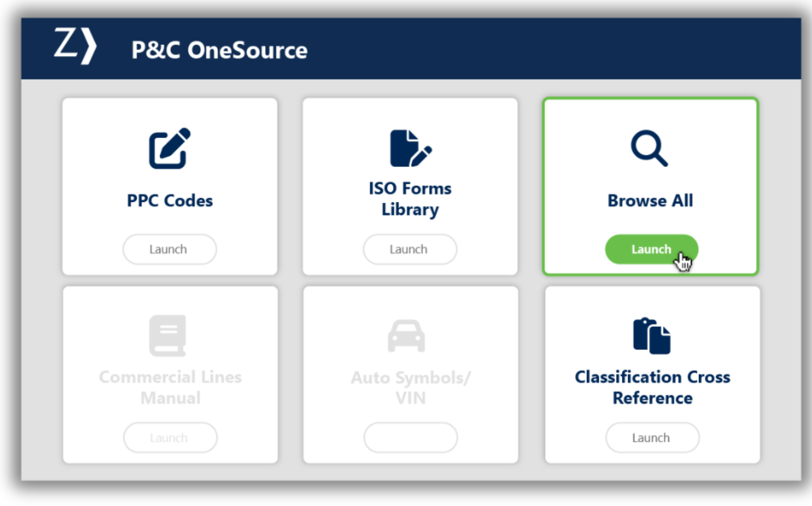
Task: Click the Auto Symbols/VIN title text
Action: 410,387
